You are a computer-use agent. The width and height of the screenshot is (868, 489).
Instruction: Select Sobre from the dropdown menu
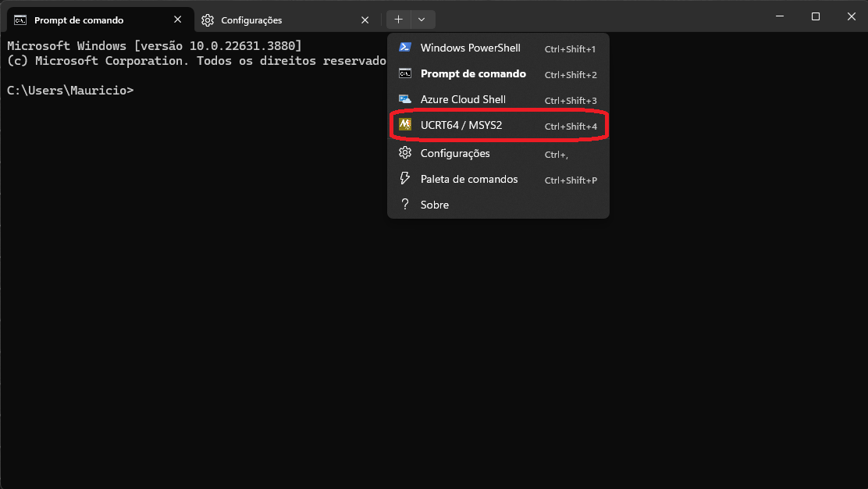tap(435, 205)
